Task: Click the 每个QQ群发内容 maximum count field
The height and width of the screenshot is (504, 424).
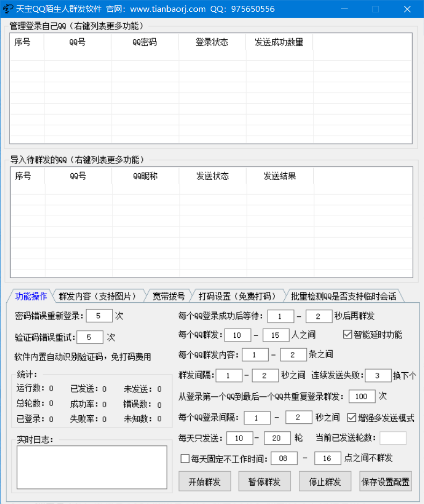Action: click(293, 354)
